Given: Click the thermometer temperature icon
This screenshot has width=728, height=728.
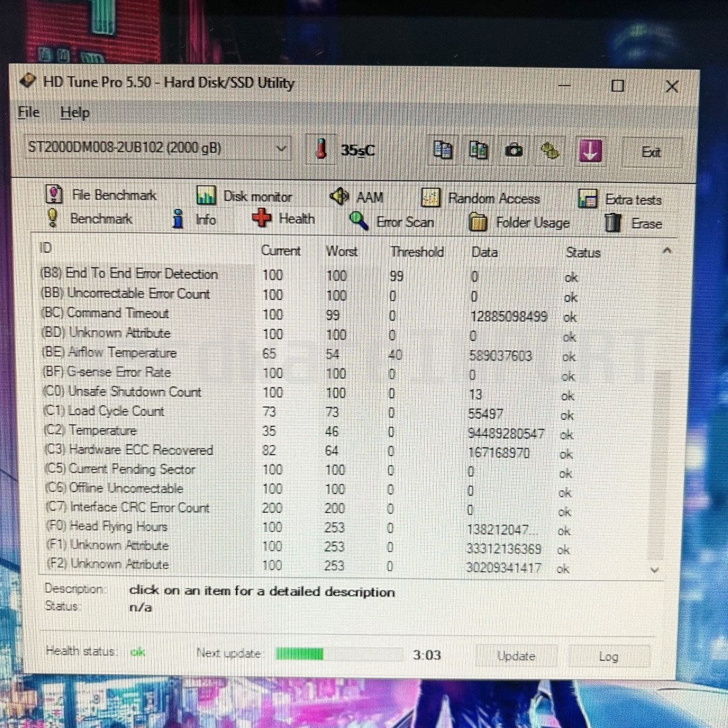Looking at the screenshot, I should 321,150.
